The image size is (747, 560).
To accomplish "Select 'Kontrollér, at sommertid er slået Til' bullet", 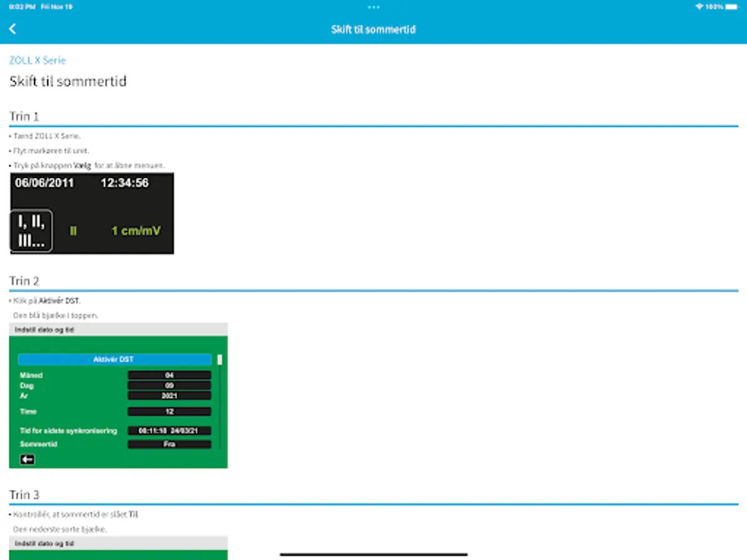I will [74, 515].
